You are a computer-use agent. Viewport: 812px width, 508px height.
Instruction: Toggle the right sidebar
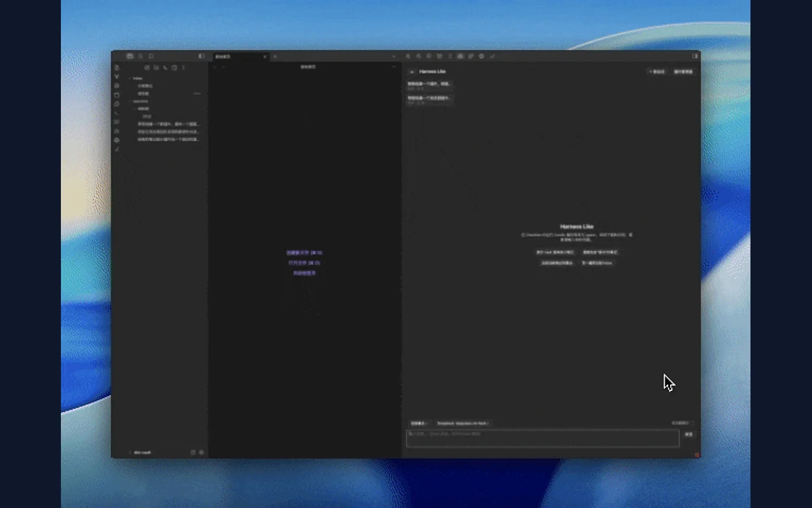point(695,56)
